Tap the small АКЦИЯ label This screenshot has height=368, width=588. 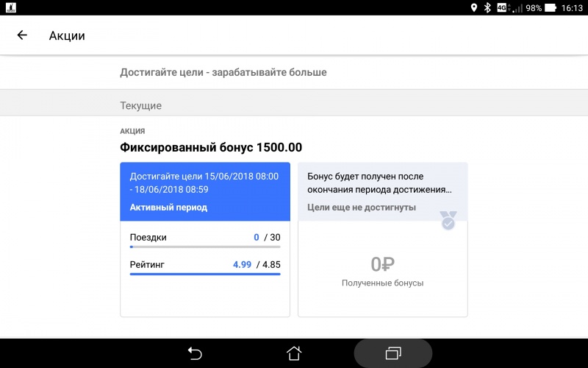point(132,131)
